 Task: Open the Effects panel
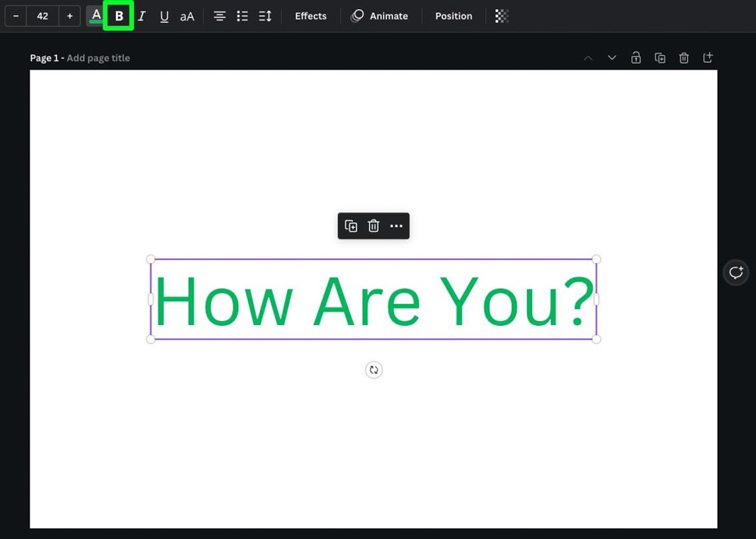311,16
